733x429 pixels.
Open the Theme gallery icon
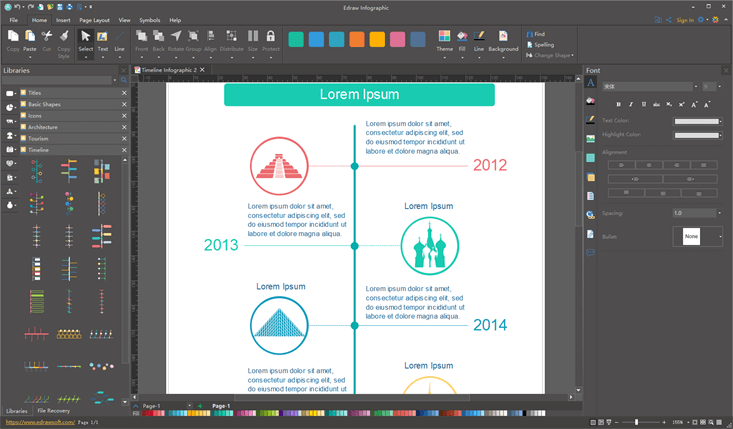444,40
